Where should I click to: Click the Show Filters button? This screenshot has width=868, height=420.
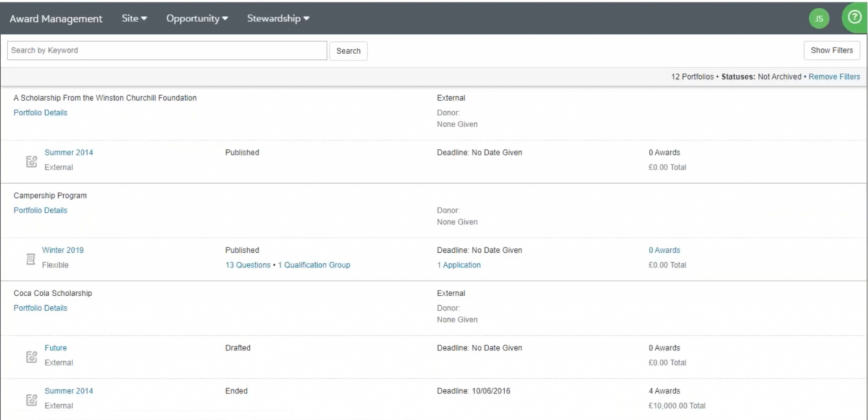[831, 50]
